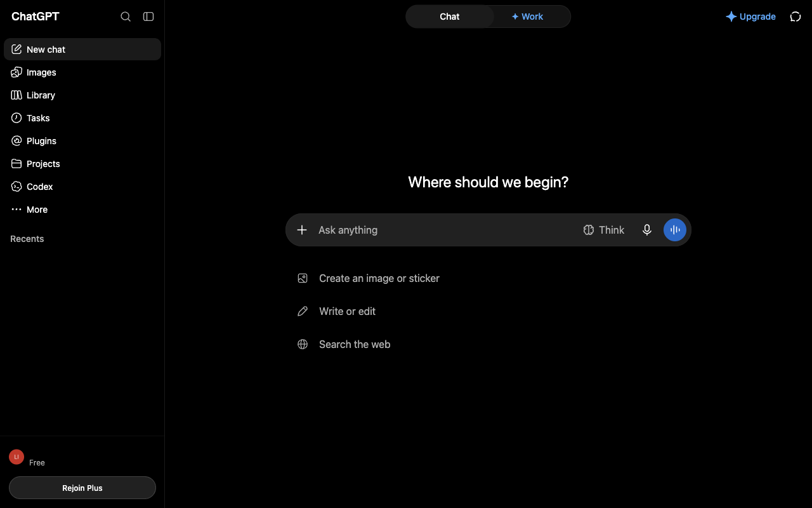Open Plugins from the sidebar
812x508 pixels.
pos(82,141)
